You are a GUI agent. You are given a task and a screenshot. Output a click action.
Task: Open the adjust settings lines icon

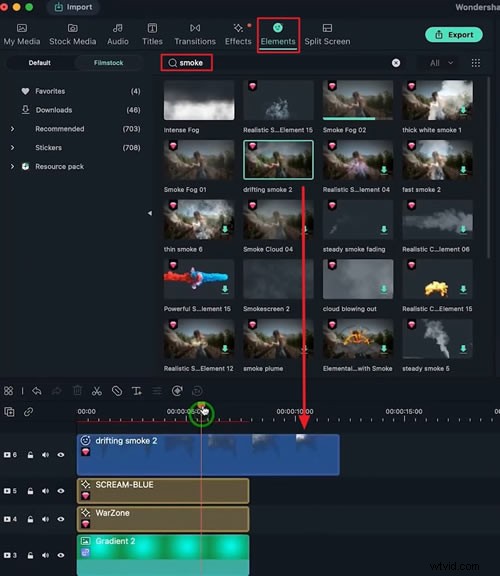(157, 391)
